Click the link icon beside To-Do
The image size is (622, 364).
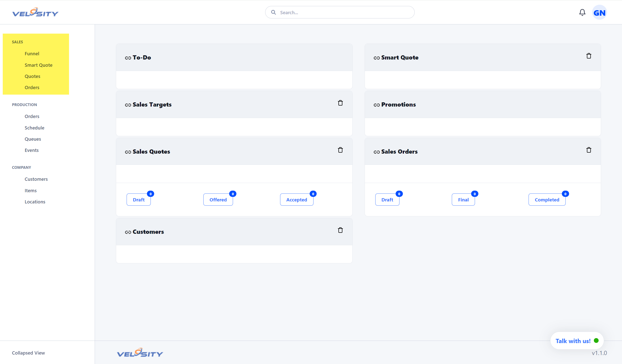point(128,58)
